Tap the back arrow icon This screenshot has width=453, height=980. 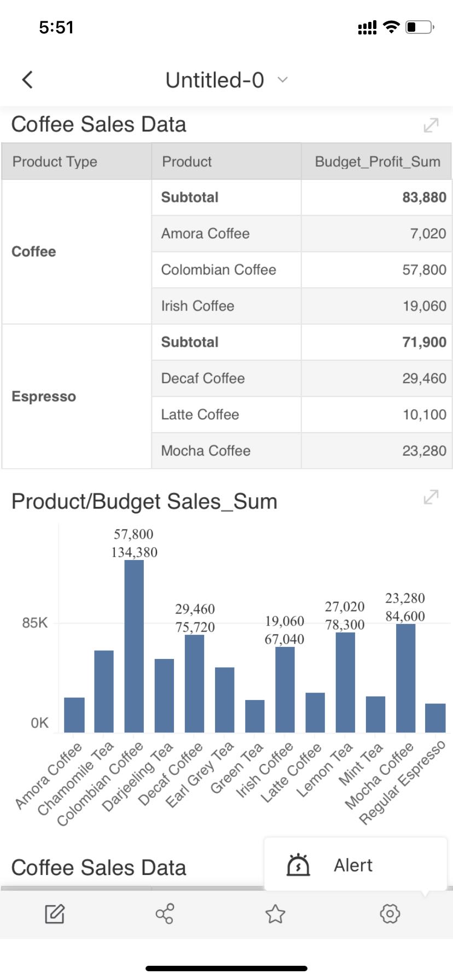(x=27, y=80)
